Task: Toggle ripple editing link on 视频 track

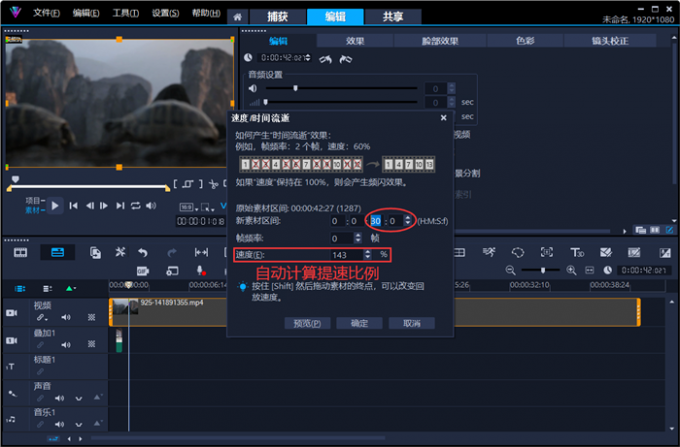Action: click(x=41, y=317)
